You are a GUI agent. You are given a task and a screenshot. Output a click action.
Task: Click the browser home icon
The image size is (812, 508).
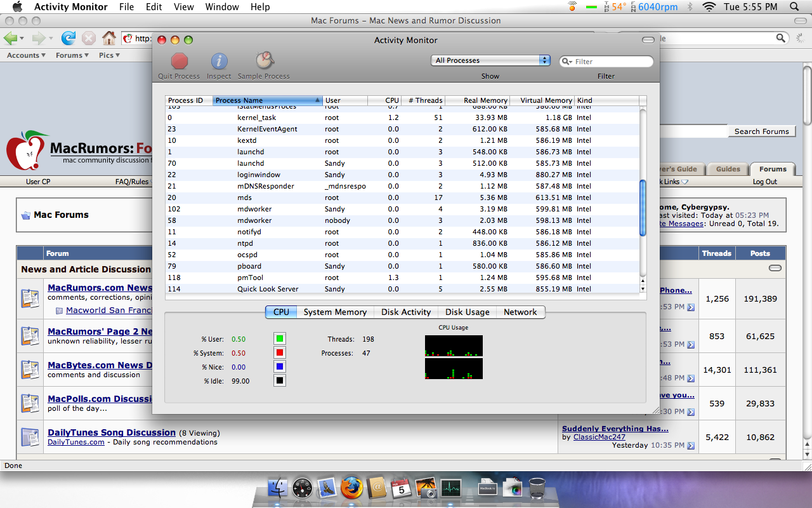tap(109, 38)
